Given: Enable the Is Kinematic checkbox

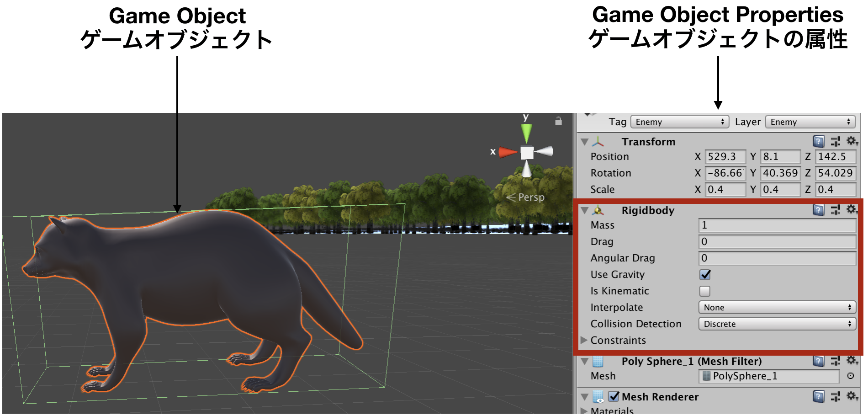Looking at the screenshot, I should pyautogui.click(x=705, y=291).
